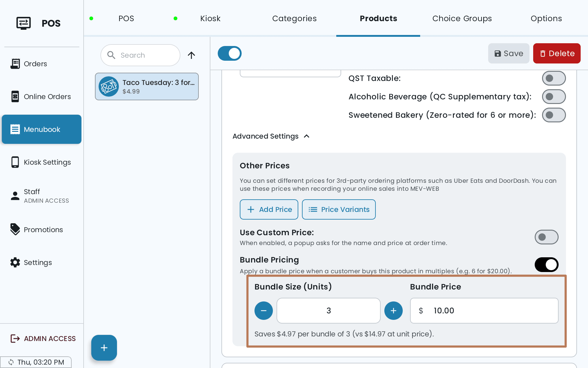Click Add Price button

coord(269,209)
